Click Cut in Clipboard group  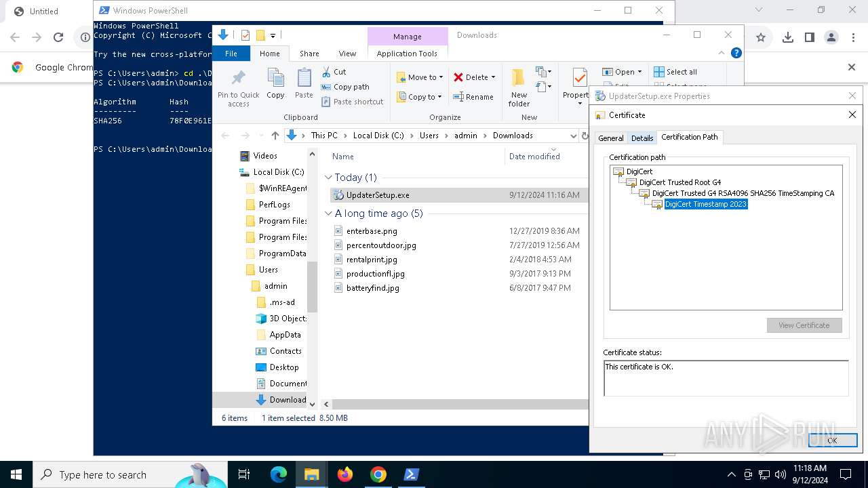click(x=334, y=72)
